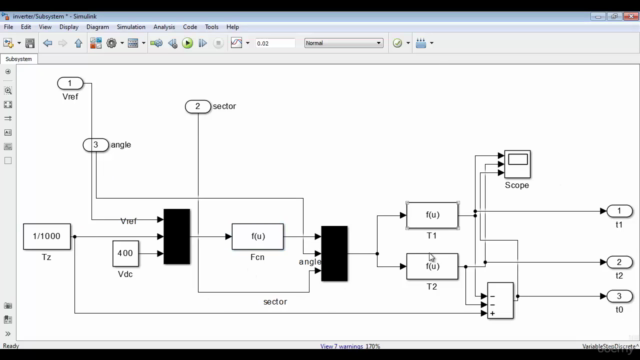Select the T1 f(u) block
Image resolution: width=640 pixels, height=360 pixels.
click(432, 215)
